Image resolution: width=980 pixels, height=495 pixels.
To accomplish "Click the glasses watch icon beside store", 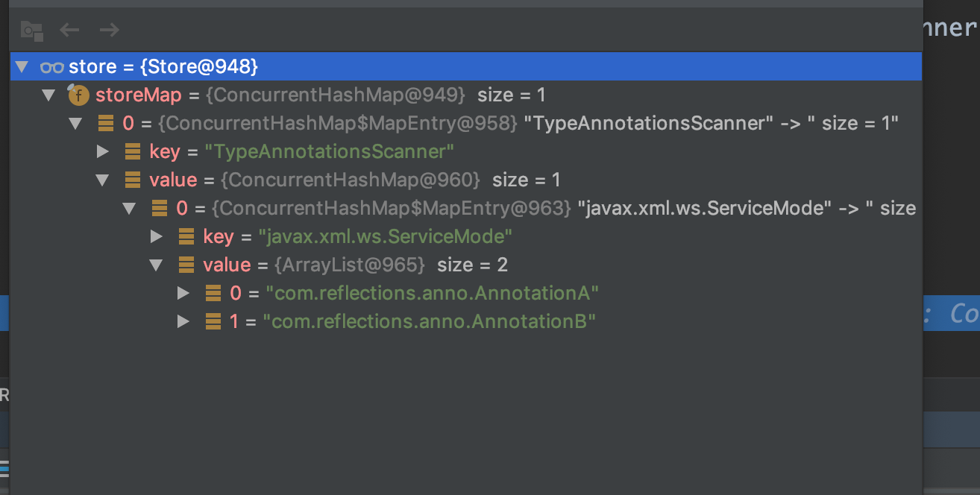I will click(51, 67).
